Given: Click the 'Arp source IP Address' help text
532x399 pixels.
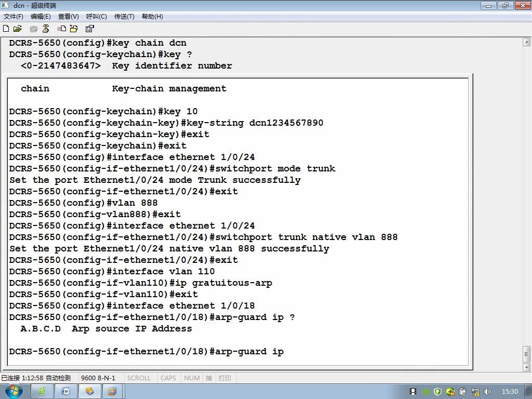Looking at the screenshot, I should point(131,329).
